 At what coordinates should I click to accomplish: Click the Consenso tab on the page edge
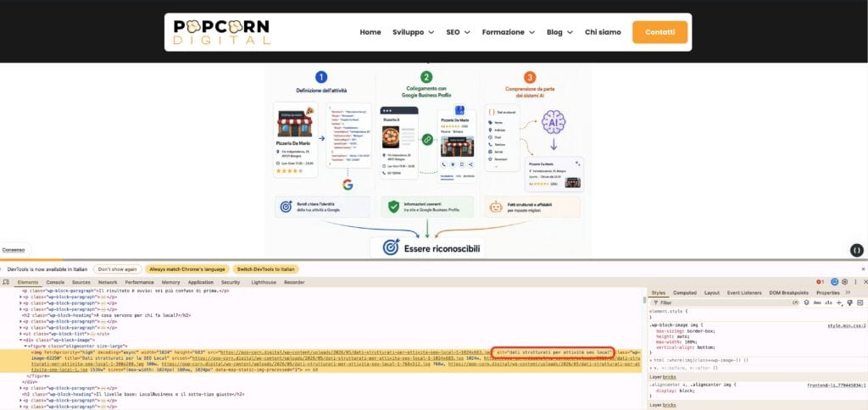(14, 250)
